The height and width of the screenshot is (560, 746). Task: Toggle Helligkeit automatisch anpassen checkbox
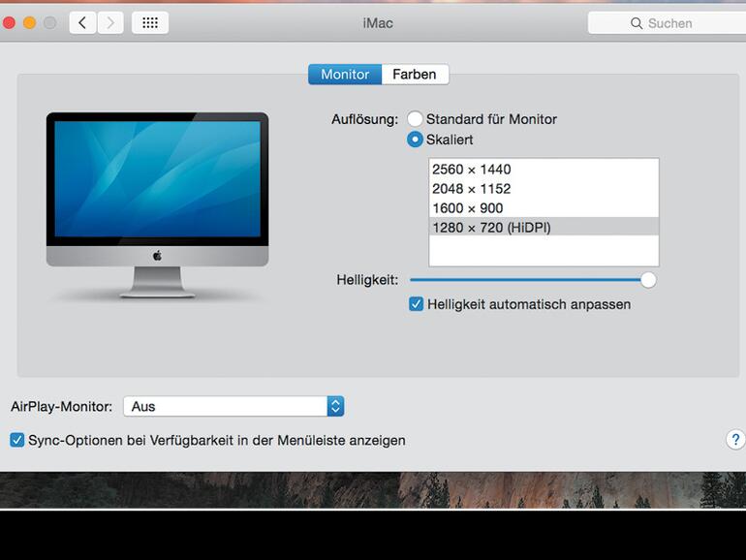[x=416, y=304]
